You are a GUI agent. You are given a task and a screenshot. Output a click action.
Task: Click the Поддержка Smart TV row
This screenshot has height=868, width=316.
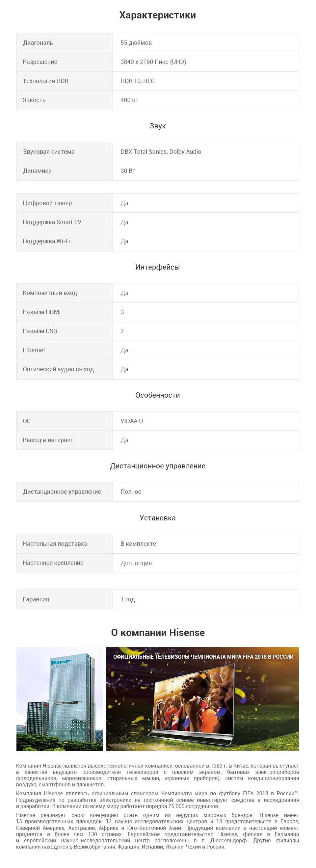158,223
